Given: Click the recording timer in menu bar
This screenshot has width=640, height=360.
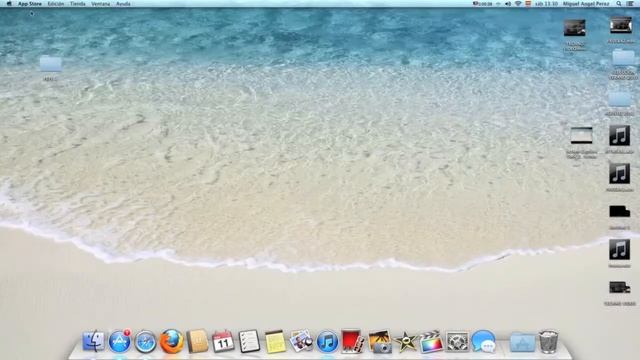Looking at the screenshot, I should (482, 4).
